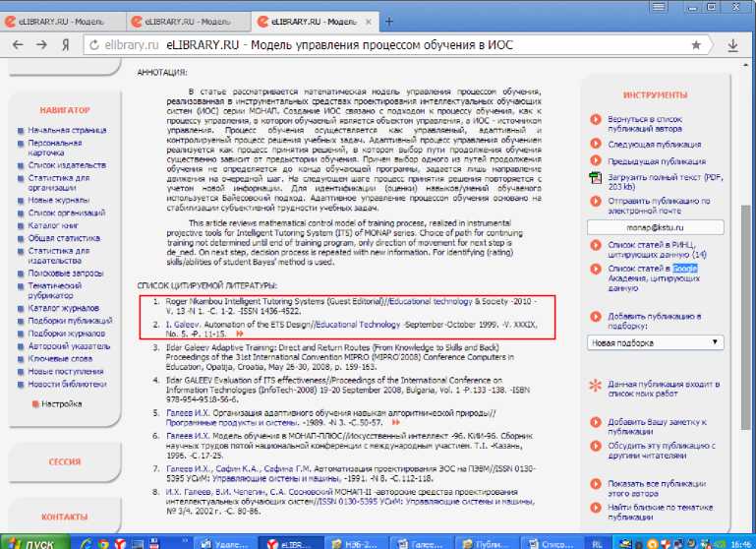Viewport: 756px width, 549px height.
Task: Open Ключевые слова in the navigator
Action: pyautogui.click(x=60, y=358)
